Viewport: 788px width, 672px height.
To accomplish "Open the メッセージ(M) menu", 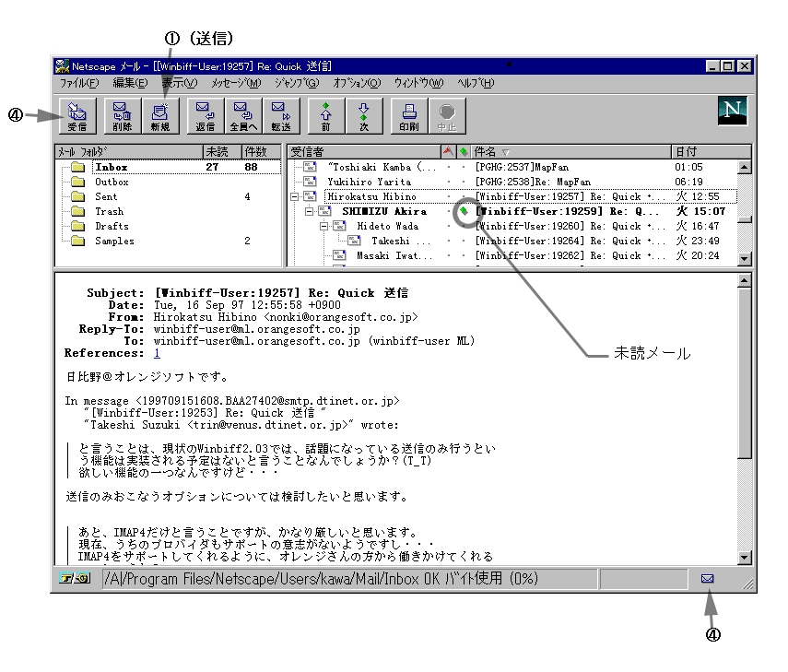I will pos(236,83).
